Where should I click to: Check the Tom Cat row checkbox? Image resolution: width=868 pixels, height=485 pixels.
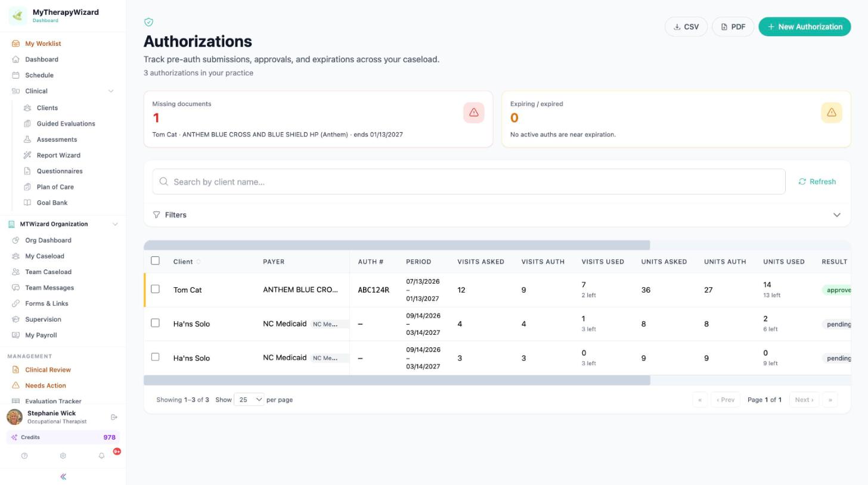click(x=156, y=289)
